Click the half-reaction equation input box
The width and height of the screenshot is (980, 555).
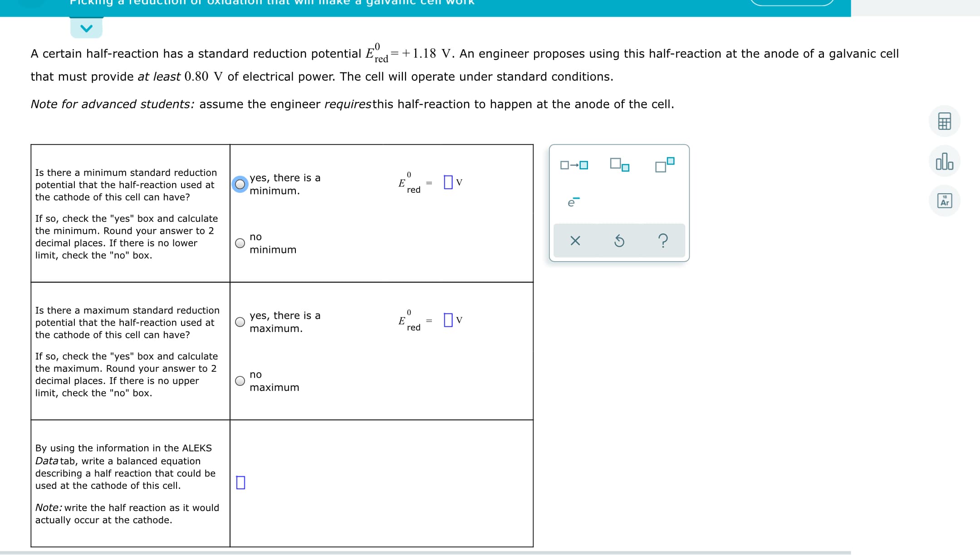pos(240,483)
